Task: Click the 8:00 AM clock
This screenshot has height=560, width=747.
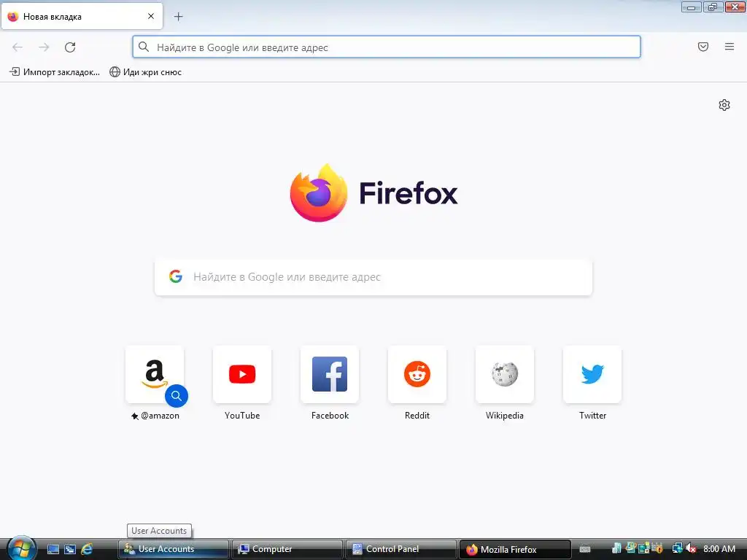Action: [719, 548]
